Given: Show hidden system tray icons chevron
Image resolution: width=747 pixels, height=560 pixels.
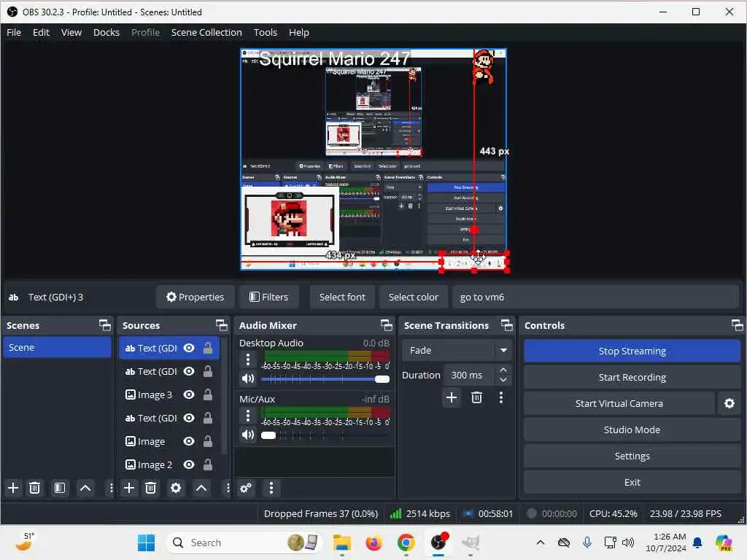Looking at the screenshot, I should click(541, 542).
